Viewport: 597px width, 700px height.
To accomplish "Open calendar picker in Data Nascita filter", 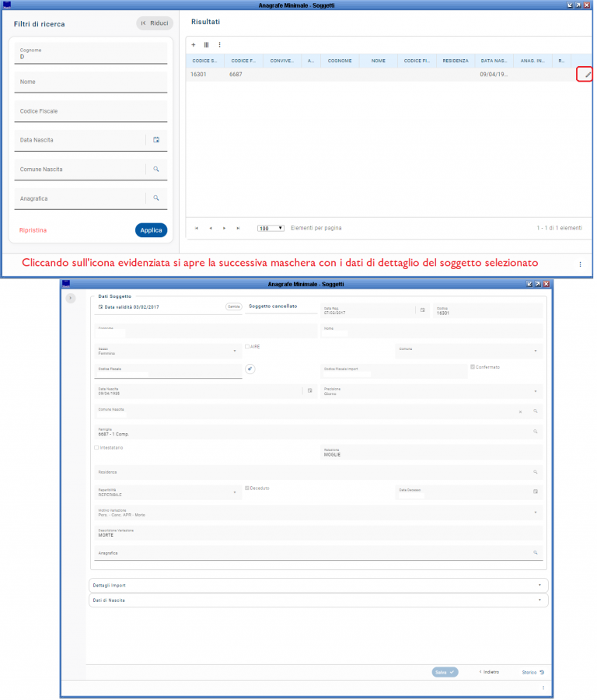I will [x=157, y=140].
